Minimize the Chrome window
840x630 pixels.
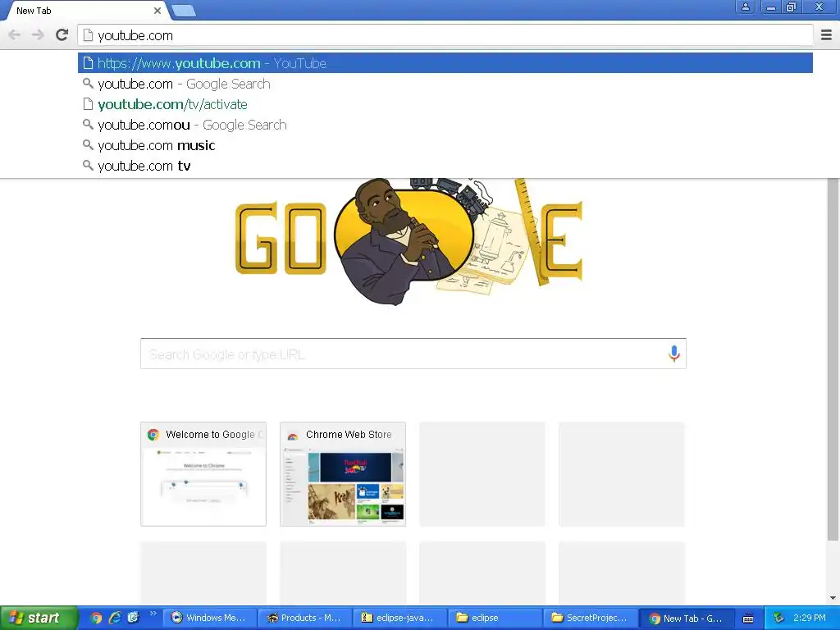pyautogui.click(x=771, y=7)
